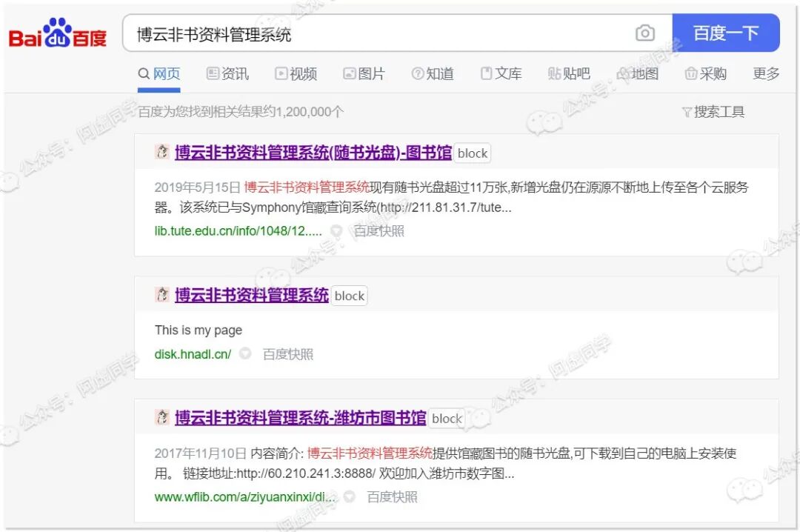Viewport: 800px width, 532px height.
Task: Open the 贴吧 tab
Action: [569, 74]
